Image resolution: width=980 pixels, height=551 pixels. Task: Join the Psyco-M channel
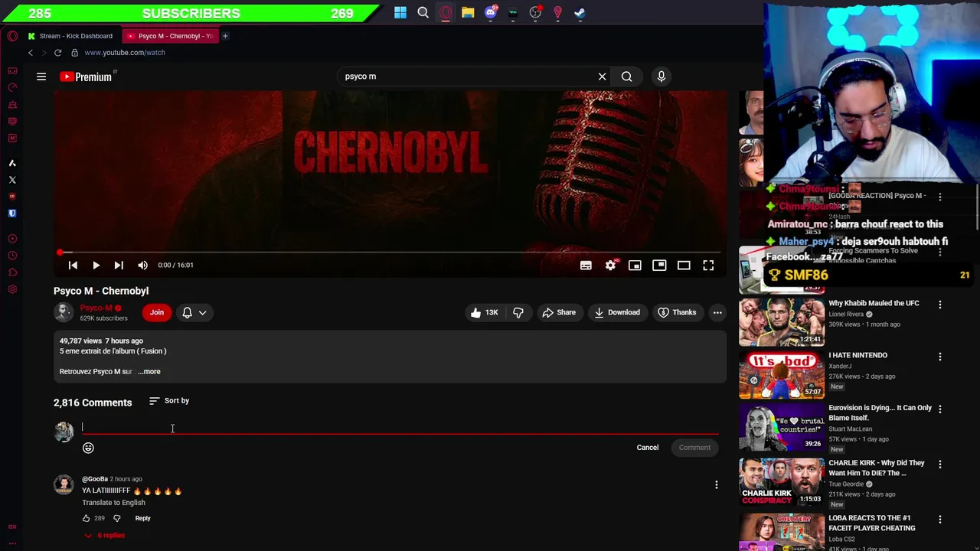coord(157,312)
